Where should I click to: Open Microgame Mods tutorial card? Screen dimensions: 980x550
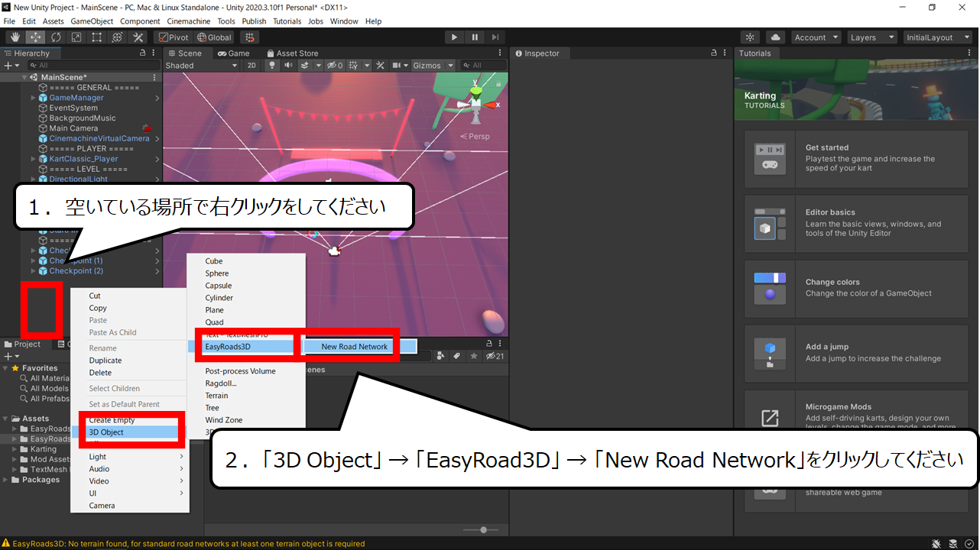[x=856, y=417]
